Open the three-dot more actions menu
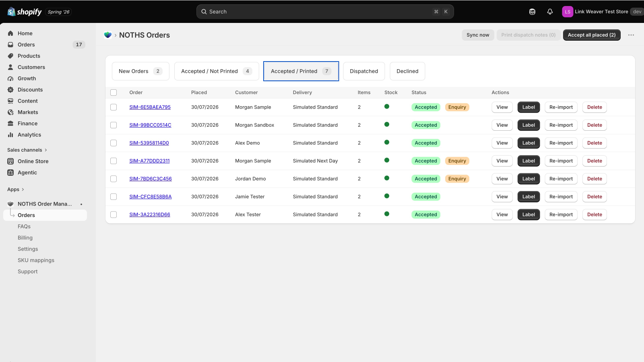The height and width of the screenshot is (362, 644). [631, 35]
